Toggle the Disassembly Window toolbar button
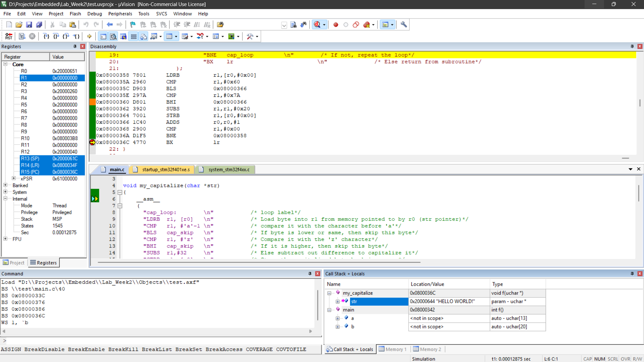This screenshot has height=362, width=644. coord(113,36)
